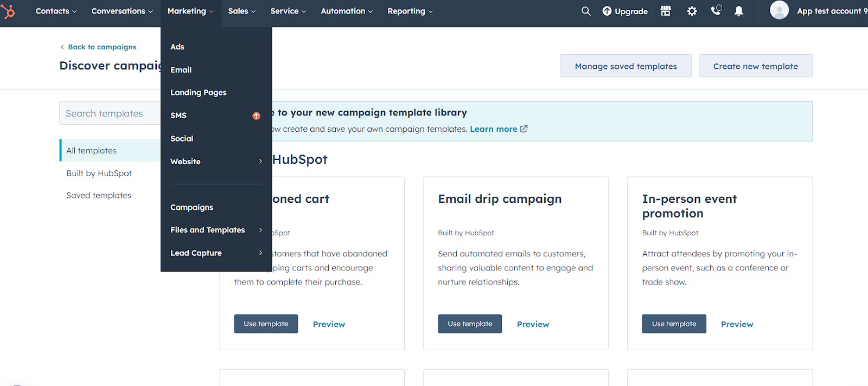The height and width of the screenshot is (386, 868).
Task: Expand the Automation menu
Action: pyautogui.click(x=347, y=11)
